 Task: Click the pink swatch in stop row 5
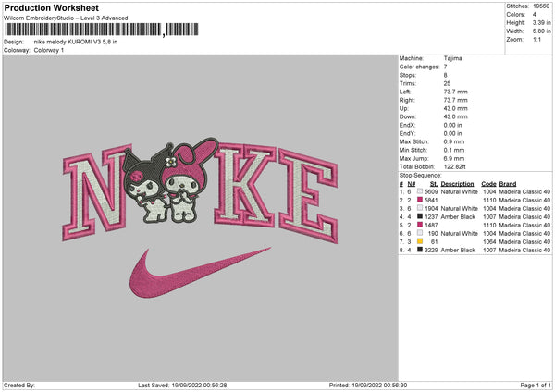[x=420, y=225]
